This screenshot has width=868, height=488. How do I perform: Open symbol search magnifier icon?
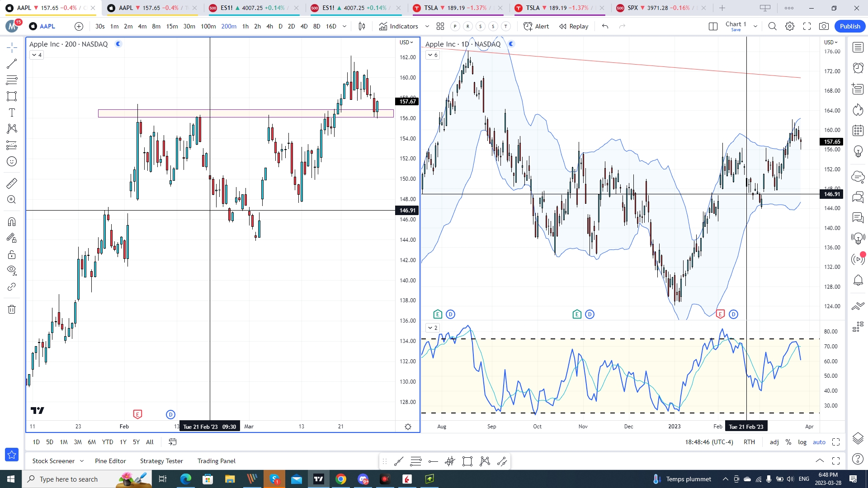tap(773, 26)
